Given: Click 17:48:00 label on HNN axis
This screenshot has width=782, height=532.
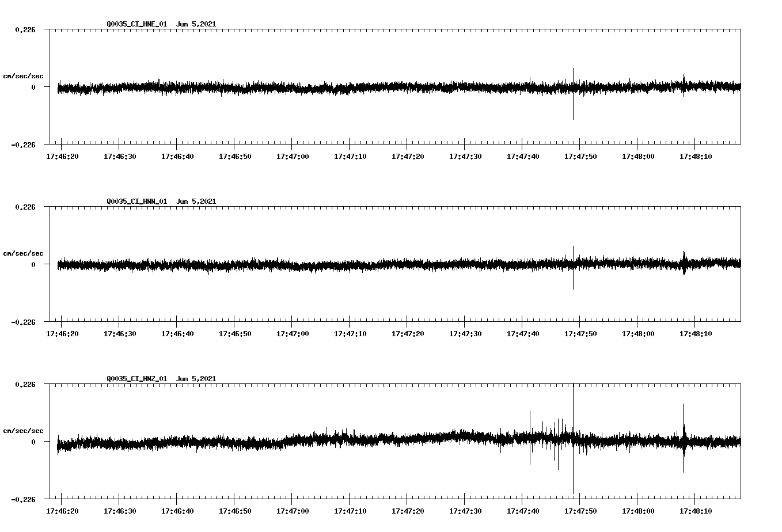Looking at the screenshot, I should coord(638,333).
